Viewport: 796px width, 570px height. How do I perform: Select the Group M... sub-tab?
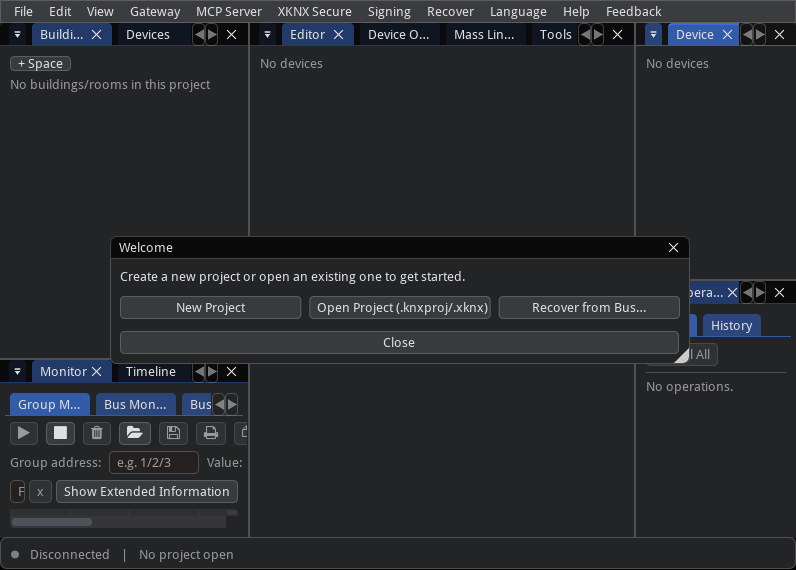tap(49, 404)
